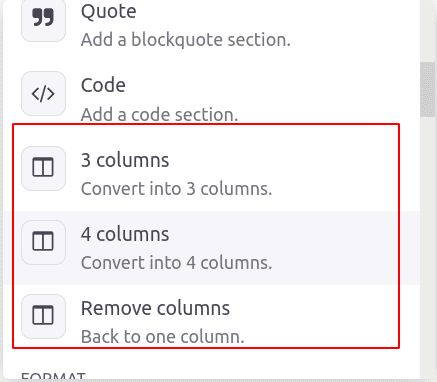The image size is (437, 382).
Task: Click 'Back to one column.' description
Action: (163, 337)
